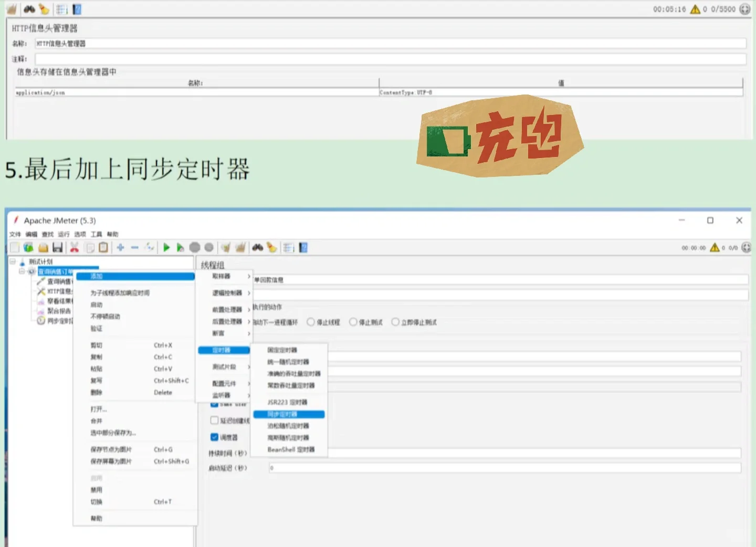Open the 文件 menu
The image size is (756, 547).
[15, 234]
